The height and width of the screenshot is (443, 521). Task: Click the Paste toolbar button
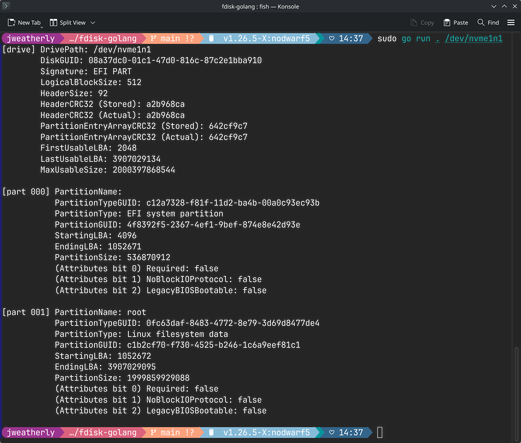(456, 23)
